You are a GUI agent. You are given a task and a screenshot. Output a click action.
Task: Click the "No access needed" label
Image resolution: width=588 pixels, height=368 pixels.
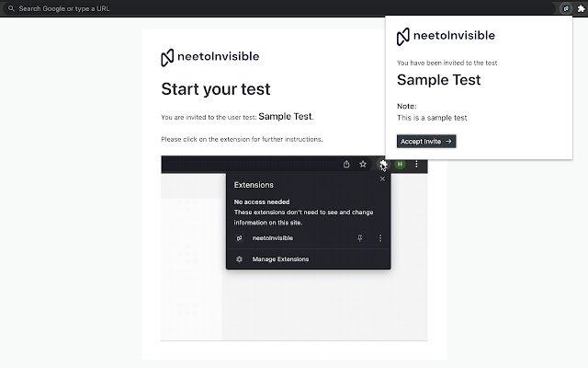(262, 202)
